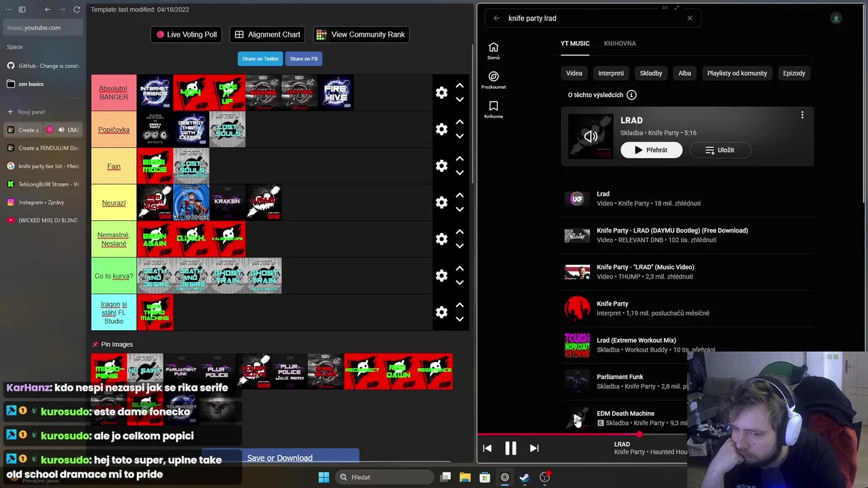Share tier list on FB
The height and width of the screenshot is (488, 868).
pos(304,59)
